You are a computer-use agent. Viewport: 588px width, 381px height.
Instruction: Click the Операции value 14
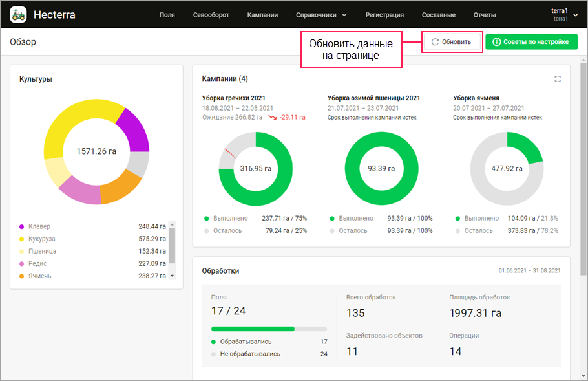[x=456, y=352]
